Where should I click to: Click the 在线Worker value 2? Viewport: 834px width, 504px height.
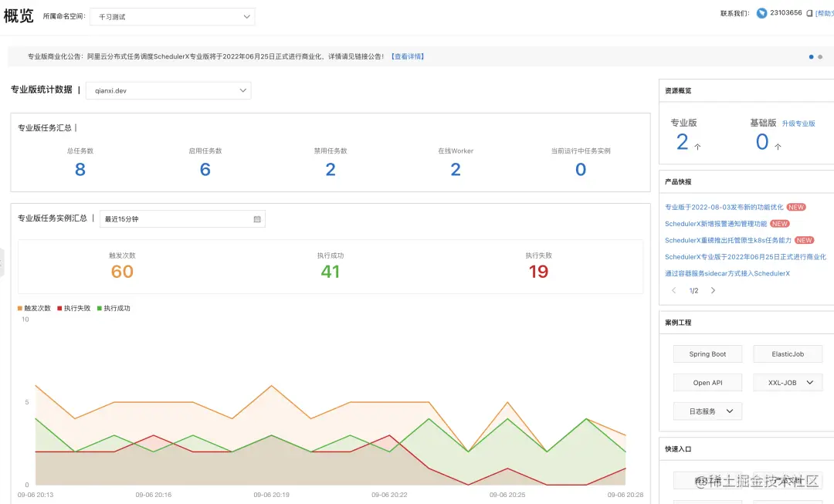coord(456,170)
